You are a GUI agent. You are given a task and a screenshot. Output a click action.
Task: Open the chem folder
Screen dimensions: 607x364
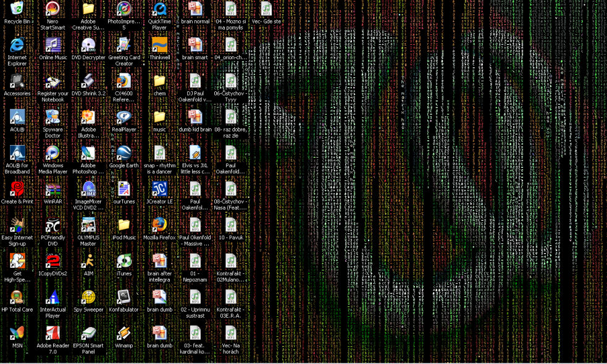(x=159, y=80)
